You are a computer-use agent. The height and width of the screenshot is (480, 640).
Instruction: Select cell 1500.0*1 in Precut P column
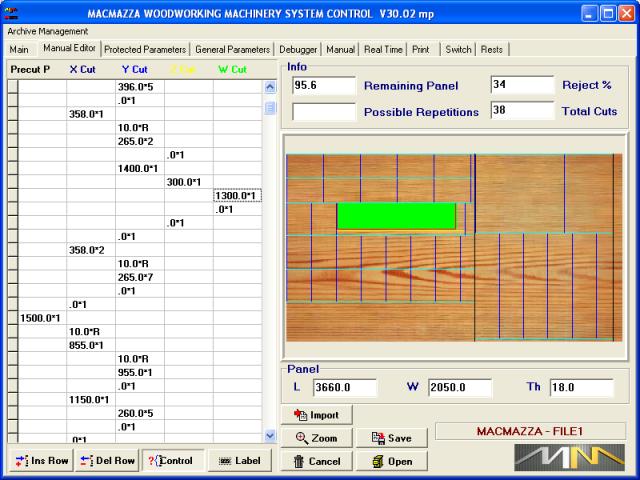click(42, 318)
